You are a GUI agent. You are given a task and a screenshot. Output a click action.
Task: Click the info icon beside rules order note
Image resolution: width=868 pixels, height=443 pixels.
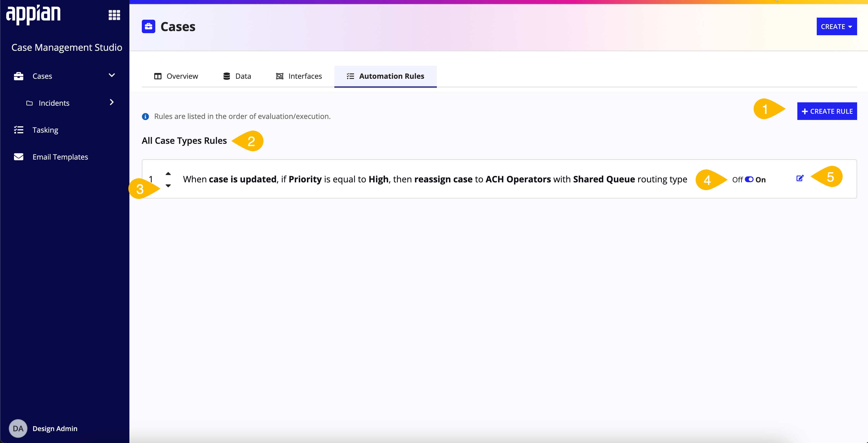click(x=145, y=116)
